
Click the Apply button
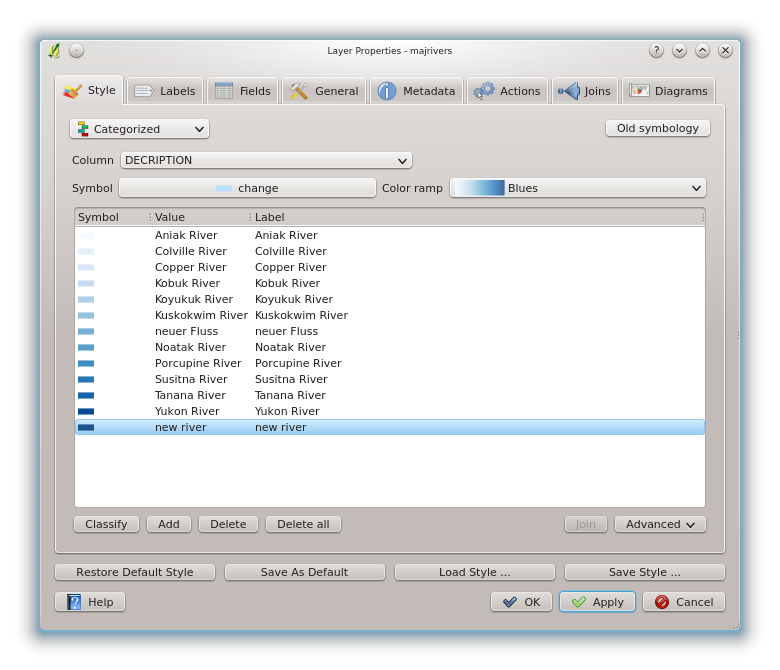tap(597, 602)
